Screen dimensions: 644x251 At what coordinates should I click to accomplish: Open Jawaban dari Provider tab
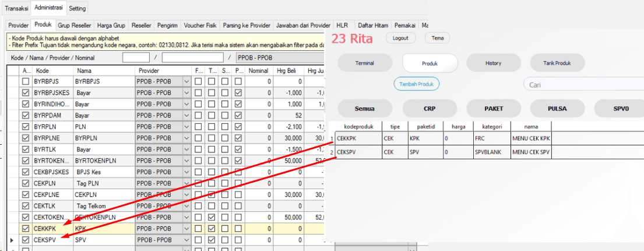click(x=303, y=26)
